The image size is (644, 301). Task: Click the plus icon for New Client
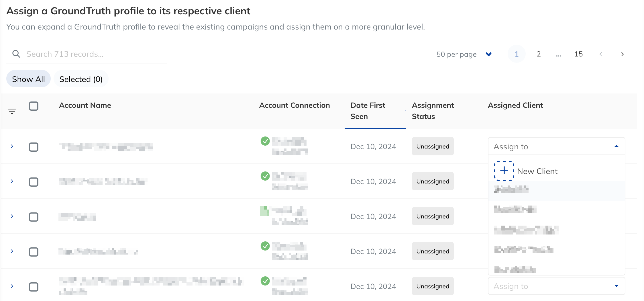click(x=504, y=171)
